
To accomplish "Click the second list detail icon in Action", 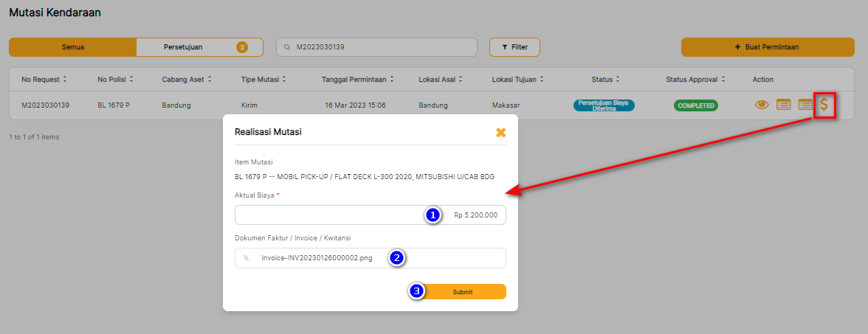I will coord(805,105).
